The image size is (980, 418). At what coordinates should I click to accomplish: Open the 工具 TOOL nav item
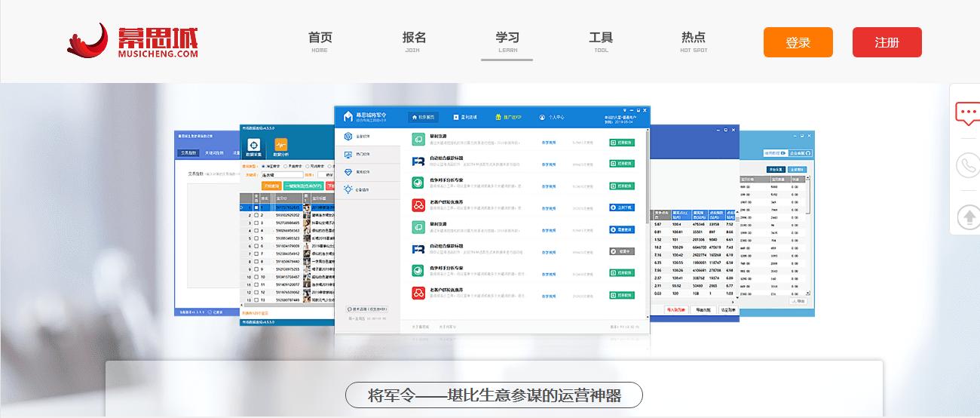(601, 41)
